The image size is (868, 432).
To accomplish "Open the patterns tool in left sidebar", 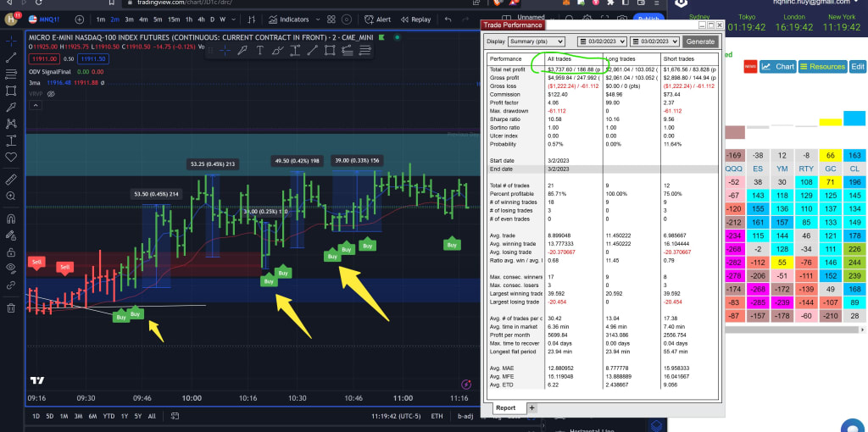I will [x=11, y=124].
